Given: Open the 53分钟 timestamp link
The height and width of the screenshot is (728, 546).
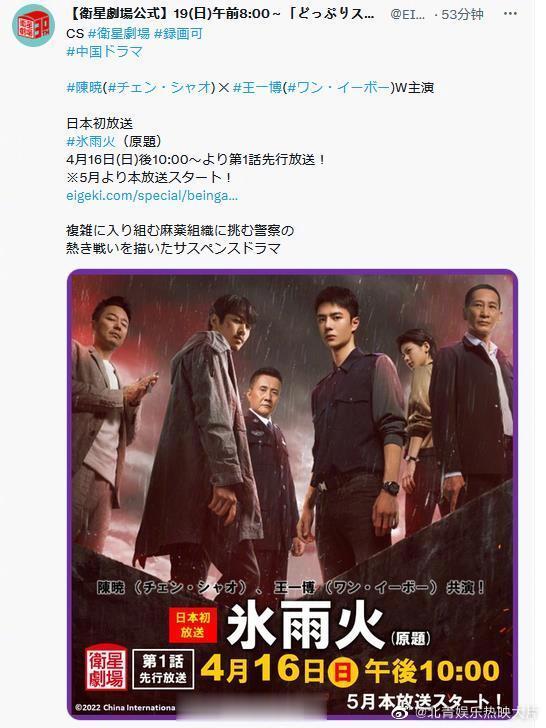Looking at the screenshot, I should (462, 14).
